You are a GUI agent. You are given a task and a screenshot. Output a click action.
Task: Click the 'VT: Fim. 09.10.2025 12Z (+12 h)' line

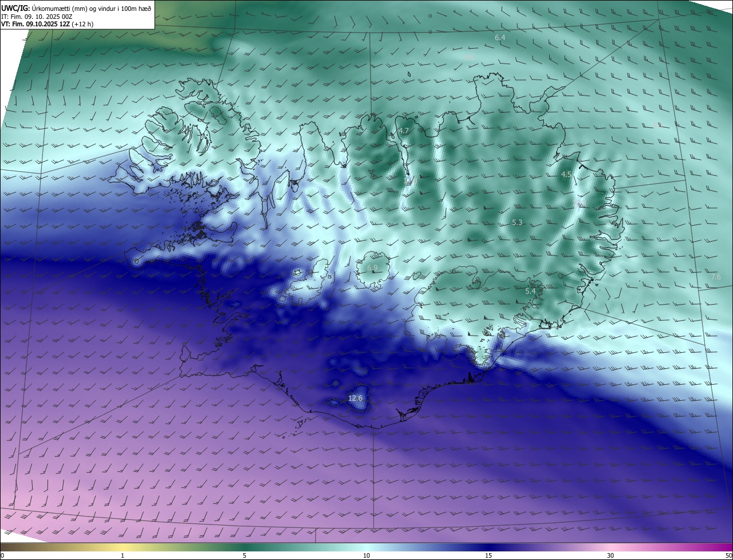click(48, 24)
